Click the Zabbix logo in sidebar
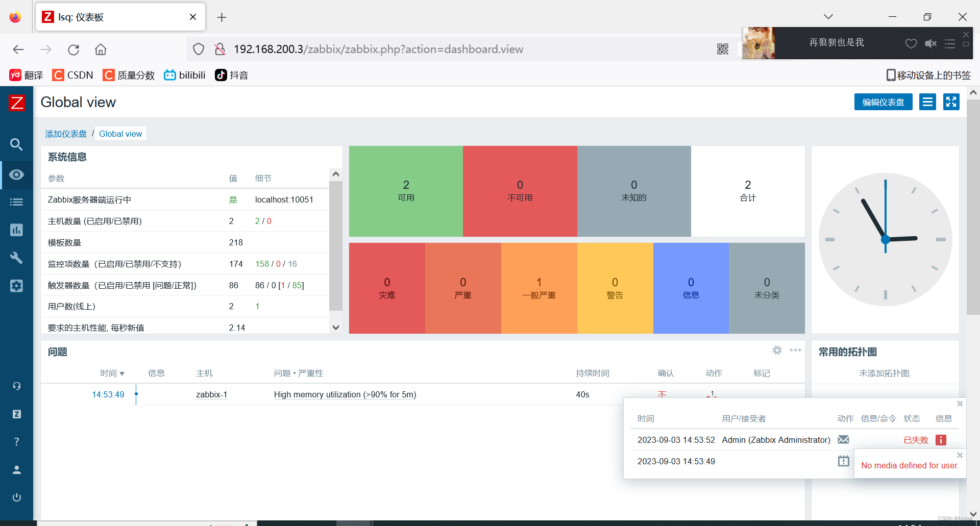Image resolution: width=980 pixels, height=526 pixels. pos(17,103)
